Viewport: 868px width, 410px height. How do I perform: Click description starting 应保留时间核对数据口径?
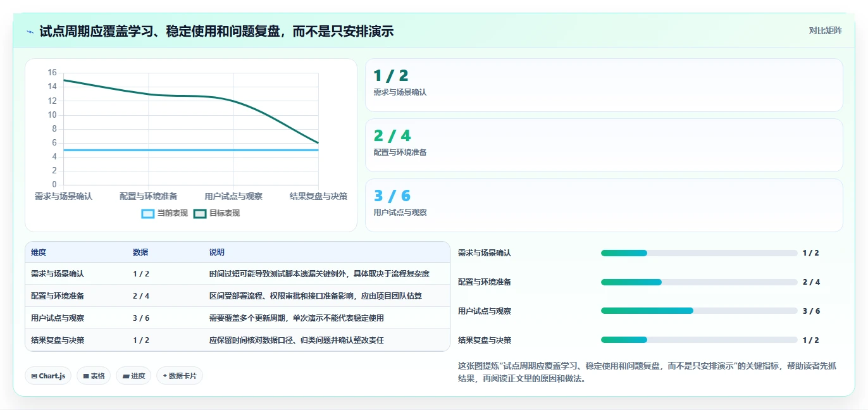[297, 340]
